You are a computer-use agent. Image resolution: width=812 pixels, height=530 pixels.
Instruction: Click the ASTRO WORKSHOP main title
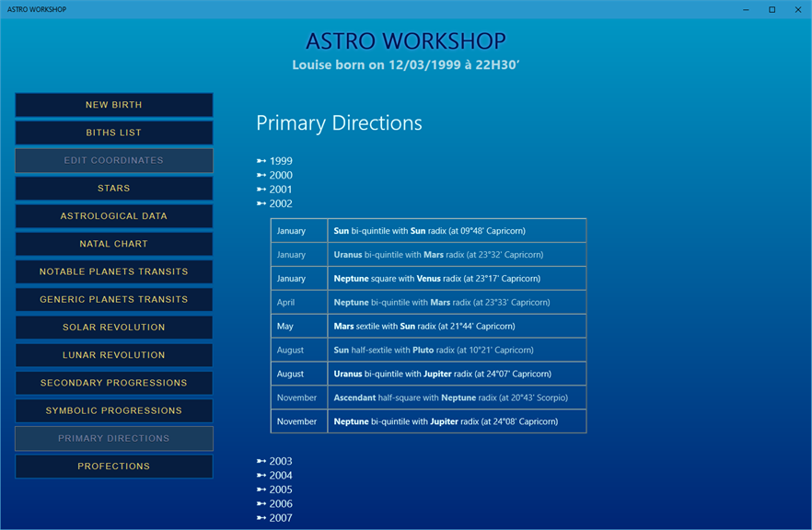[405, 40]
